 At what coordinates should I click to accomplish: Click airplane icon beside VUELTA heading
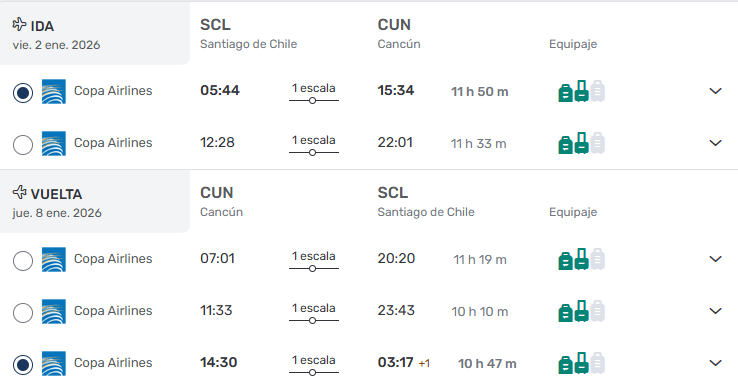(19, 192)
